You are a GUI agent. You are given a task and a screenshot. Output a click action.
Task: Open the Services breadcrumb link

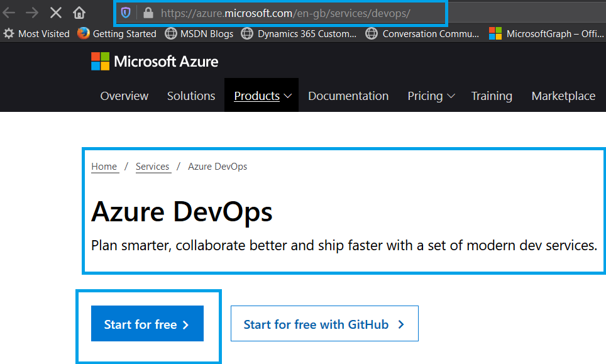point(153,167)
